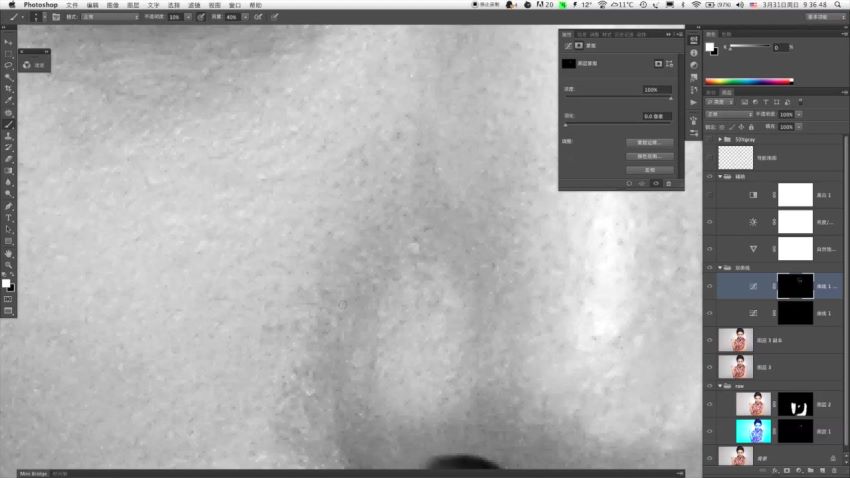Open the Photoshop application menu
850x478 pixels.
41,5
